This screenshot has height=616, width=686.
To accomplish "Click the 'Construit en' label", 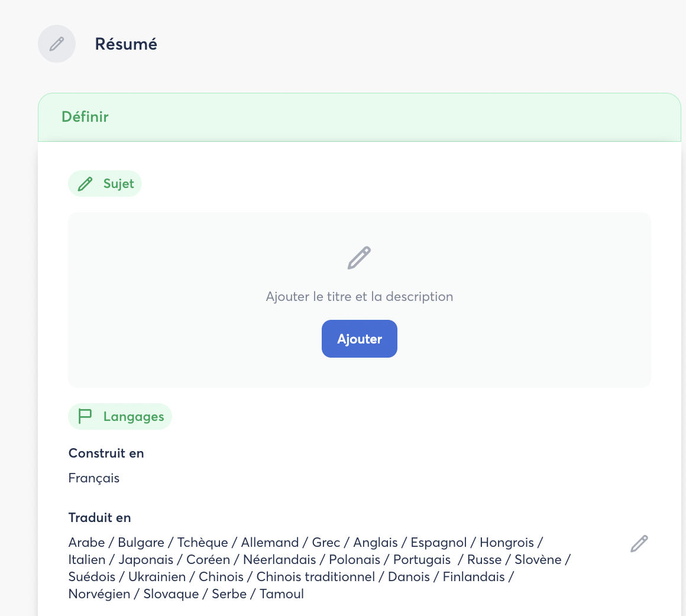I will [x=106, y=453].
